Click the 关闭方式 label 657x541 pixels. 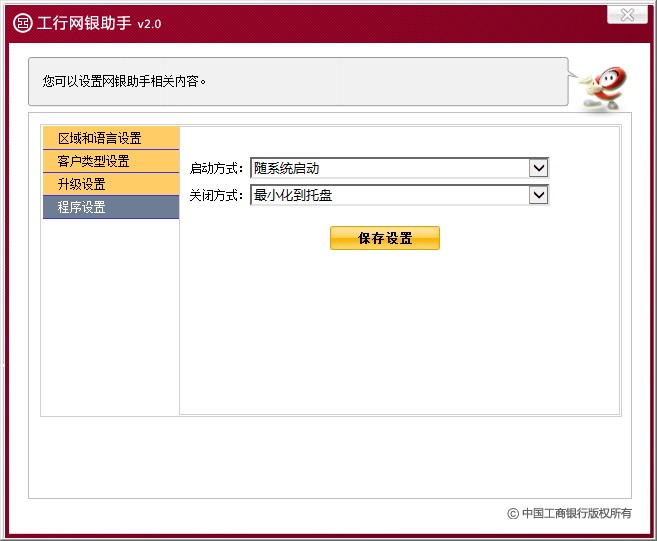pos(216,195)
